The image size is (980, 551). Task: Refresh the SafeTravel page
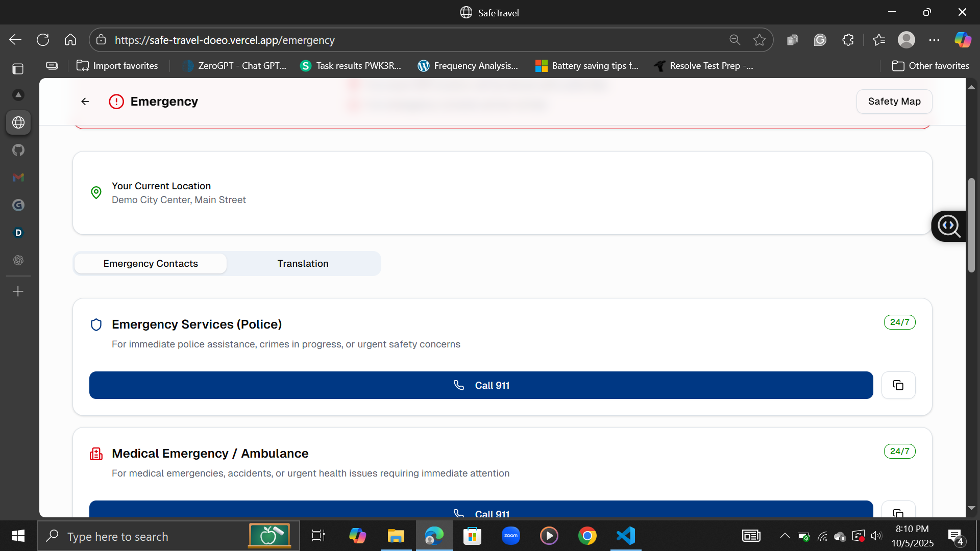point(43,40)
